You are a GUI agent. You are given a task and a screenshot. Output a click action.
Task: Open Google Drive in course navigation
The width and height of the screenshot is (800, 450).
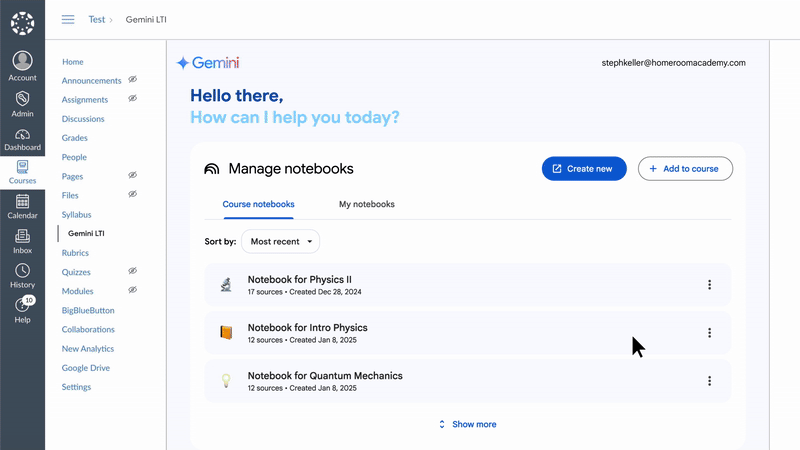86,368
